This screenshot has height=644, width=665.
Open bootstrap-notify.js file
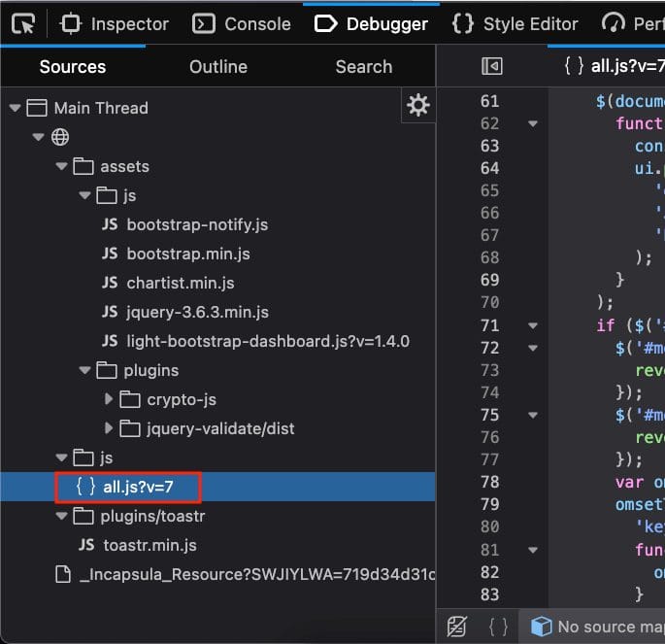point(197,224)
